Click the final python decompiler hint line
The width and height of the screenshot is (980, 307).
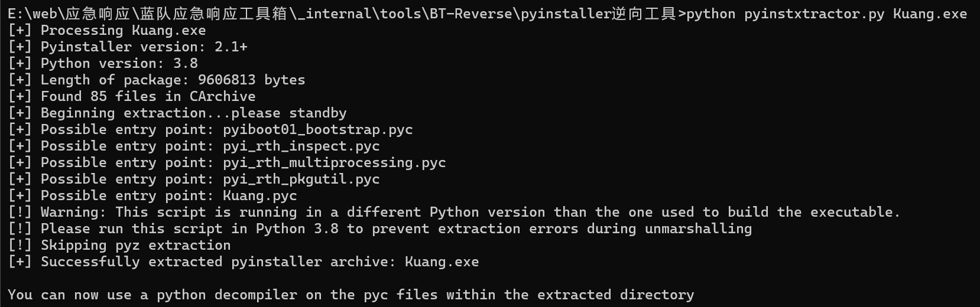click(x=351, y=295)
